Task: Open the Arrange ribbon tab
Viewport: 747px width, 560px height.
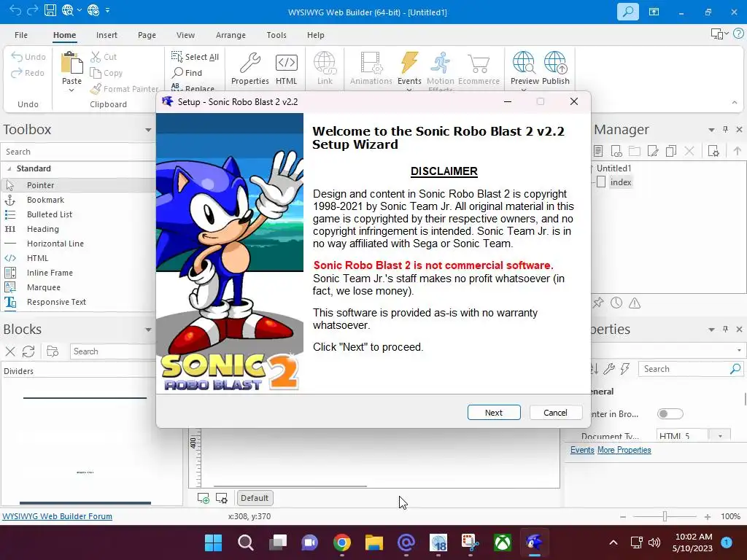Action: point(231,35)
